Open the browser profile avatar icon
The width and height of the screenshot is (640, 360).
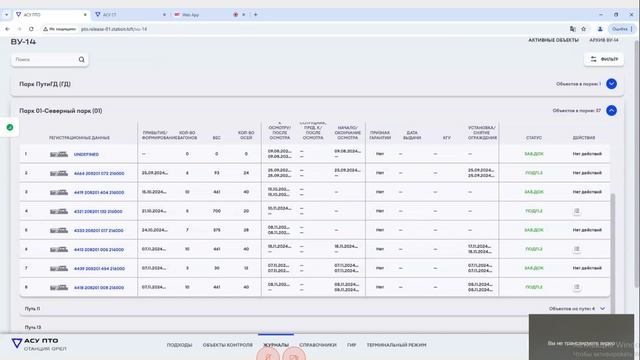coord(600,29)
